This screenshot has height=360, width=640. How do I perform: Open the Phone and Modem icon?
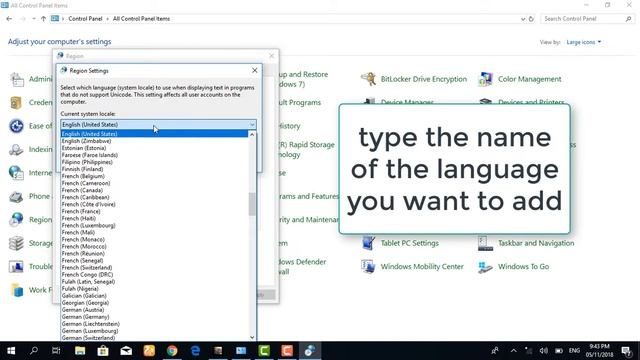[x=16, y=196]
